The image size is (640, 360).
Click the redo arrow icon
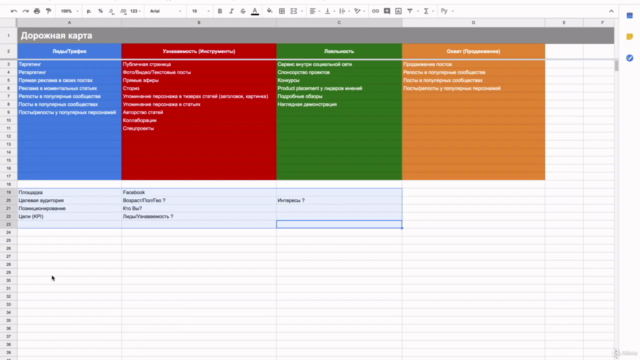pos(25,11)
